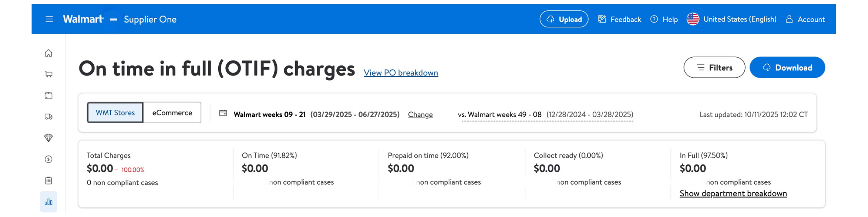The height and width of the screenshot is (217, 868).
Task: Switch to the eCommerce view
Action: click(x=172, y=112)
